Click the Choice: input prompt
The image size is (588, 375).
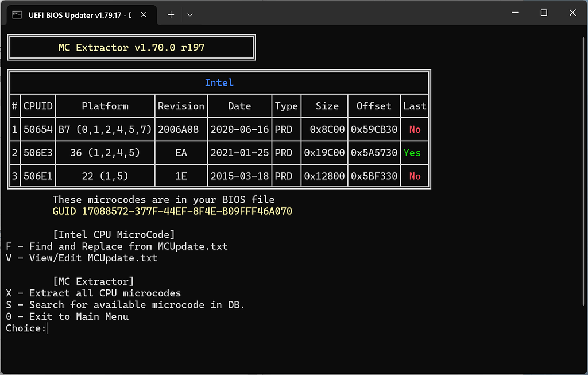pyautogui.click(x=26, y=328)
